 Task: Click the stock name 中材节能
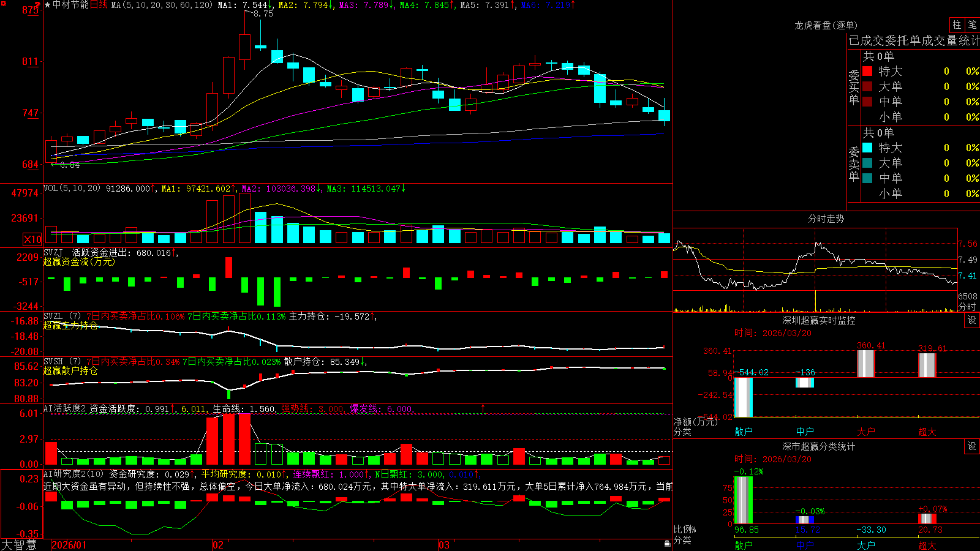point(70,5)
